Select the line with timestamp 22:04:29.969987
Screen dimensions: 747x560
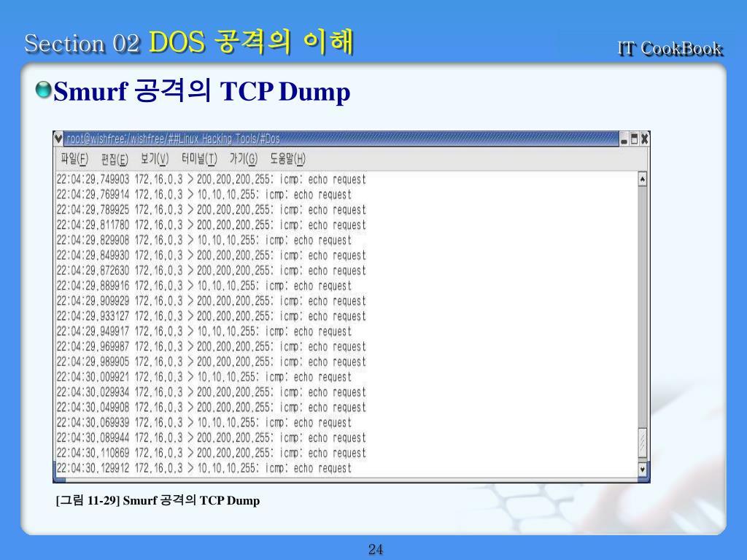tap(211, 347)
